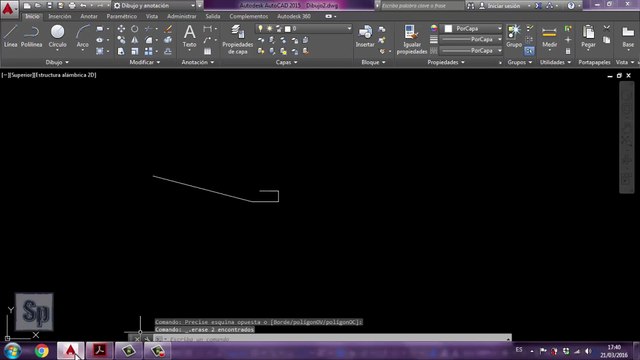Toggle ribbon minimize state button
Image resolution: width=640 pixels, height=360 pixels.
329,16
